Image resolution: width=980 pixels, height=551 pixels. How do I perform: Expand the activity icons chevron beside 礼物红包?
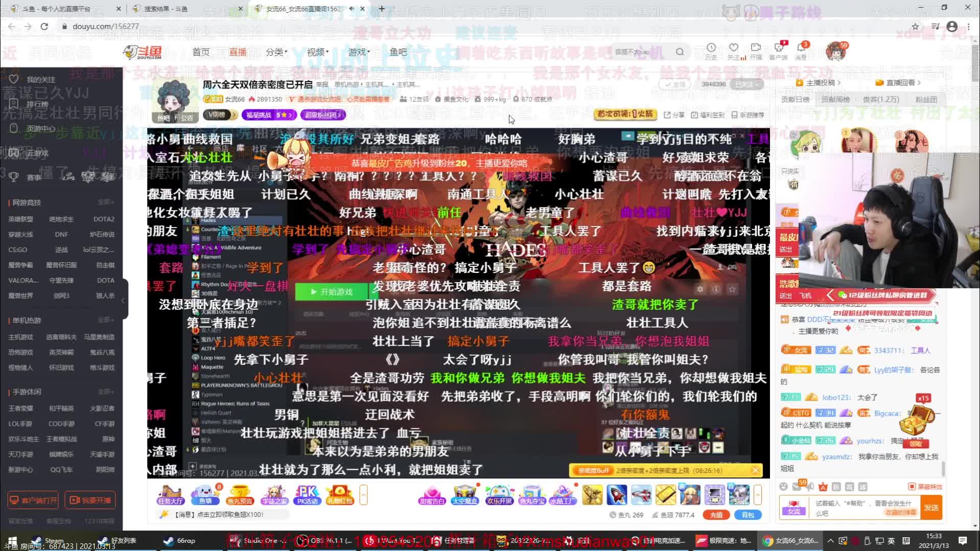point(363,495)
